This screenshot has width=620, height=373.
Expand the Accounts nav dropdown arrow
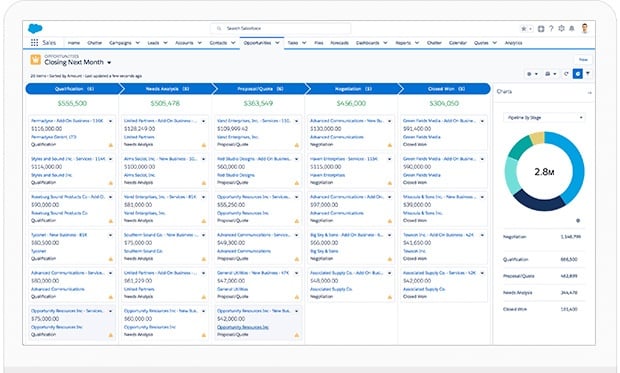click(199, 43)
